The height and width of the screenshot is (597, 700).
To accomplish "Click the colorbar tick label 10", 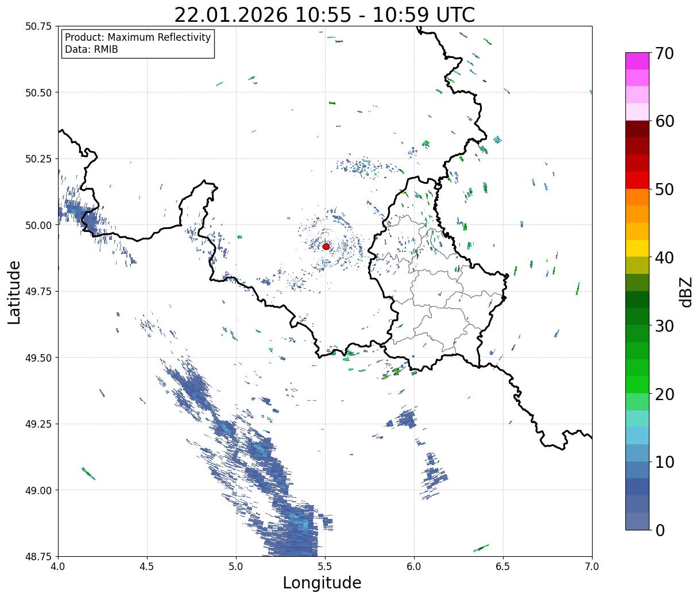I will coord(664,462).
